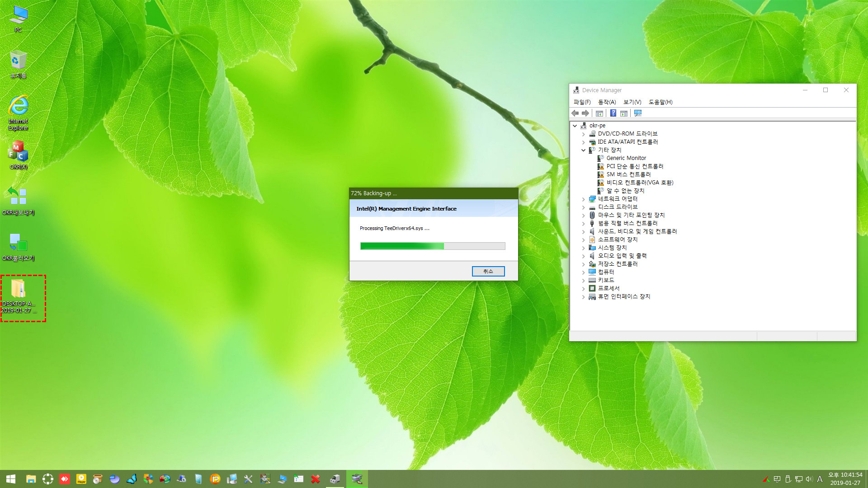Select the Generic Monitor device
Screen dimensions: 868x488
pyautogui.click(x=626, y=158)
